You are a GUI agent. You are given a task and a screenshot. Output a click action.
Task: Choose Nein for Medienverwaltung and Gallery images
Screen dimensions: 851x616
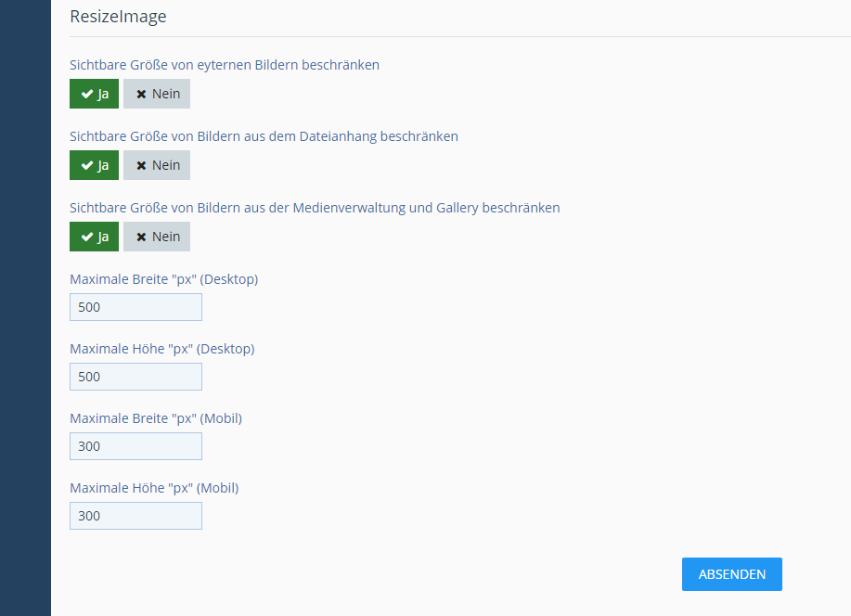(157, 237)
